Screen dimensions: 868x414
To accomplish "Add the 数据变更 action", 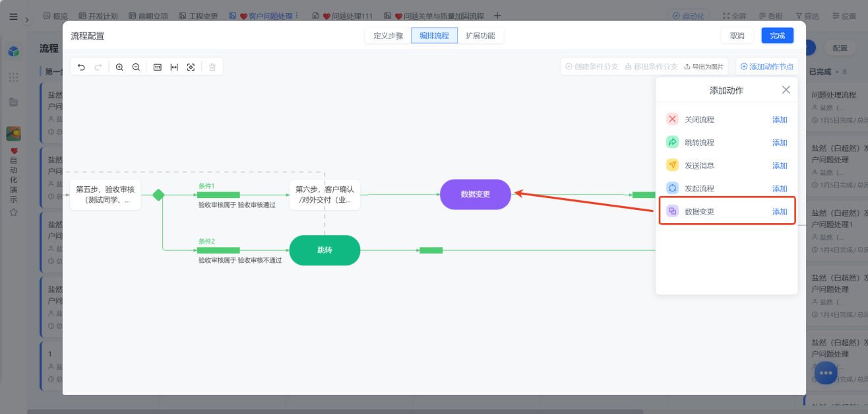I will click(x=780, y=212).
